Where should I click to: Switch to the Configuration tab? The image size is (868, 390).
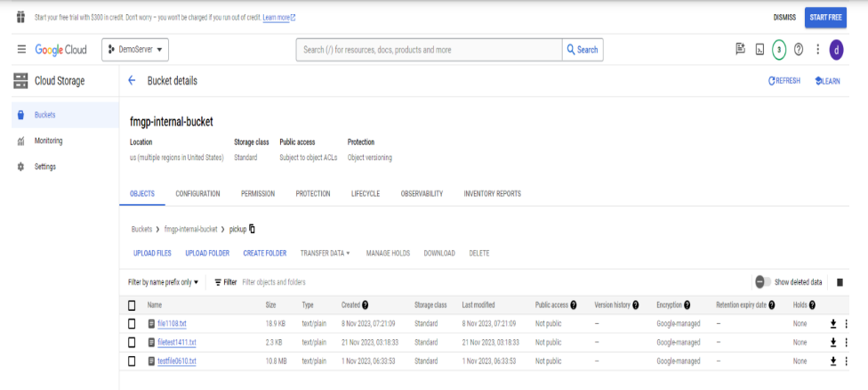click(x=197, y=193)
